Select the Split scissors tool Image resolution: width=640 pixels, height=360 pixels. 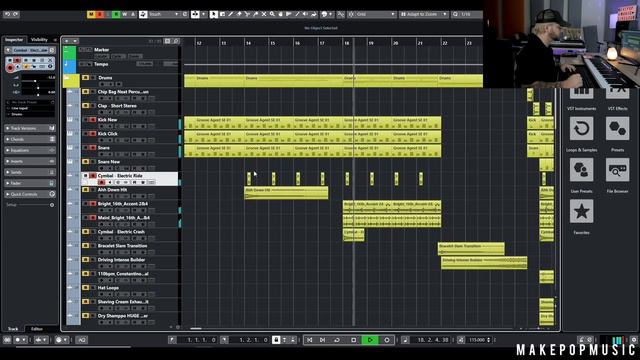click(247, 14)
